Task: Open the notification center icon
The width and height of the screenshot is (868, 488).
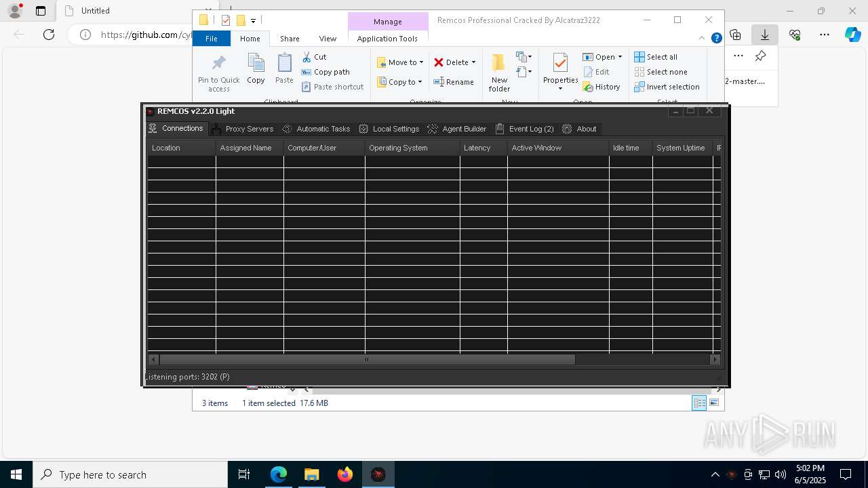Action: coord(846,474)
